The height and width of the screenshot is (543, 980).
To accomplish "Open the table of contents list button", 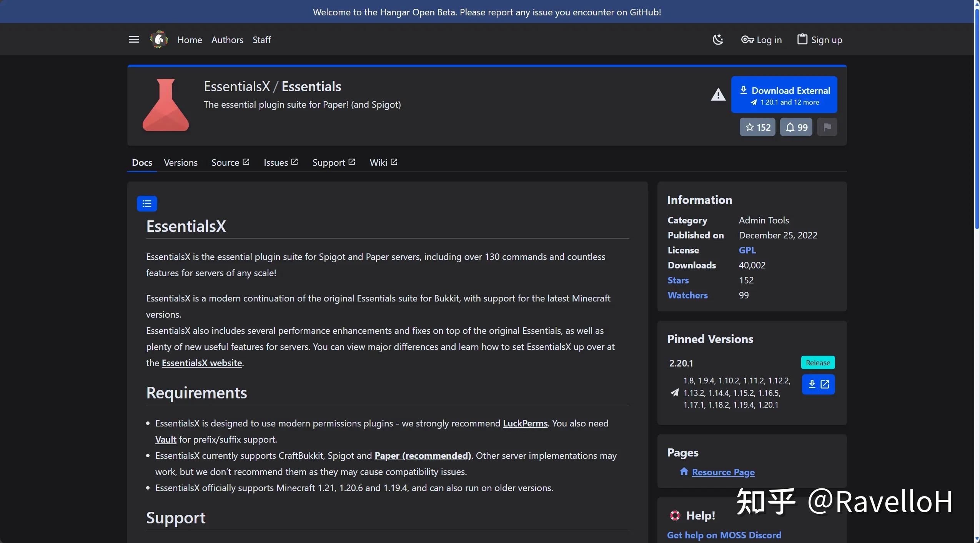I will pyautogui.click(x=147, y=203).
